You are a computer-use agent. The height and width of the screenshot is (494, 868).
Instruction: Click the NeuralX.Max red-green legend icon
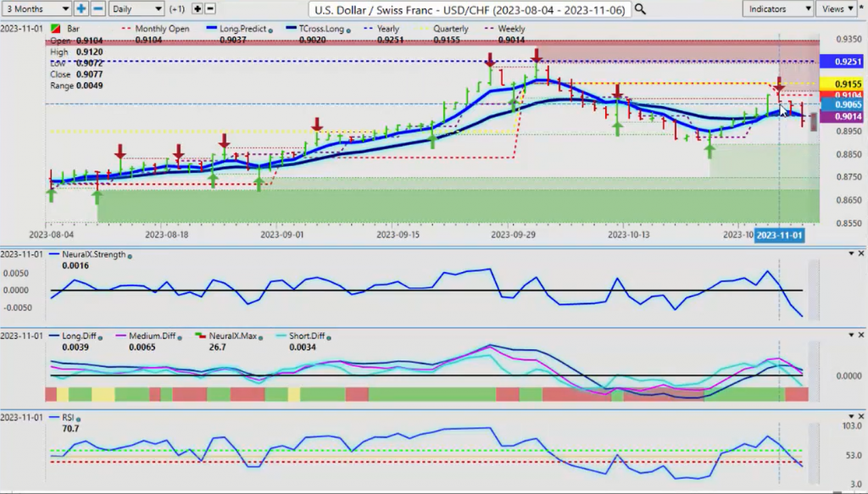click(x=200, y=336)
